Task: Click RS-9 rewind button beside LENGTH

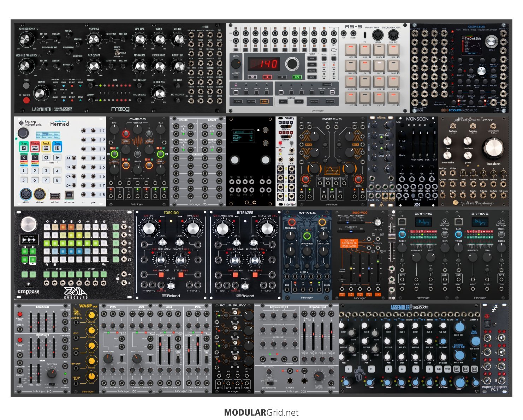Action: point(246,92)
